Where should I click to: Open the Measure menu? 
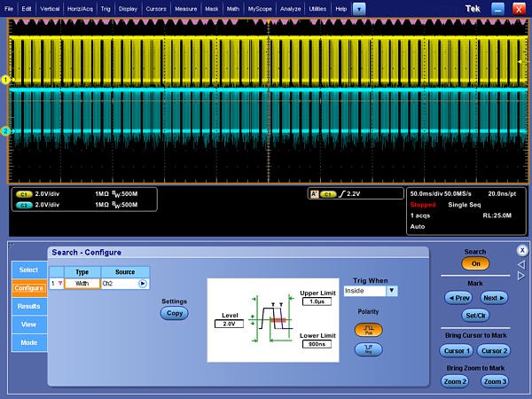click(186, 8)
